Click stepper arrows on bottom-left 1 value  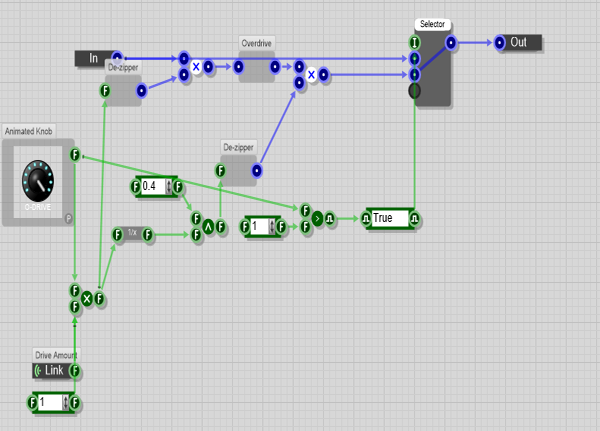[65, 403]
